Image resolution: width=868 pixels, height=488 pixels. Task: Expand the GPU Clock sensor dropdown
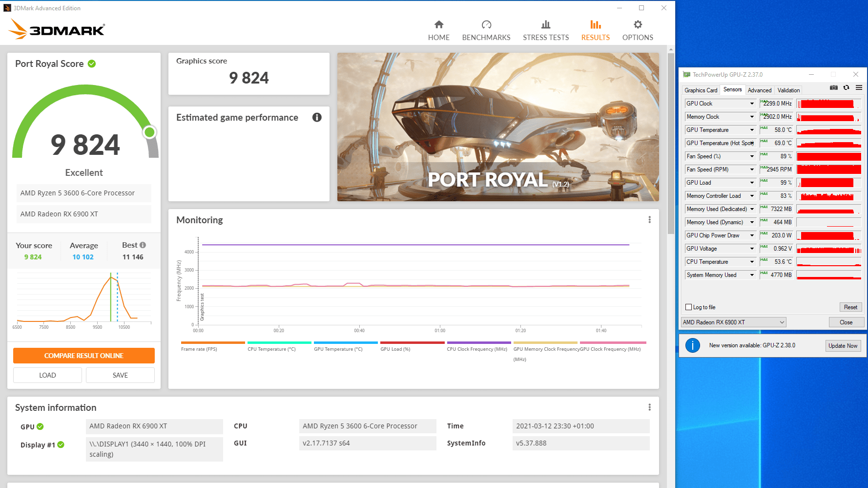752,104
